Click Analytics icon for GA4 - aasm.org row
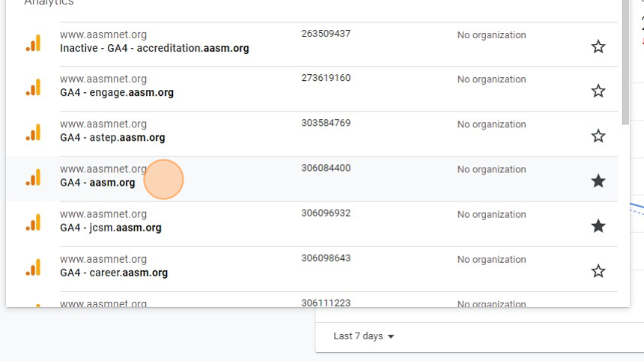Screen dimensions: 644x361 click(x=33, y=178)
